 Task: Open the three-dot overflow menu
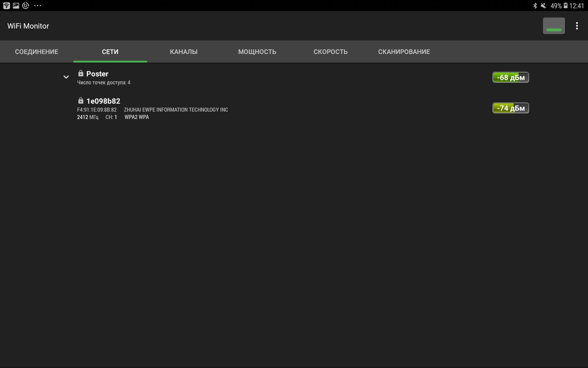[577, 26]
